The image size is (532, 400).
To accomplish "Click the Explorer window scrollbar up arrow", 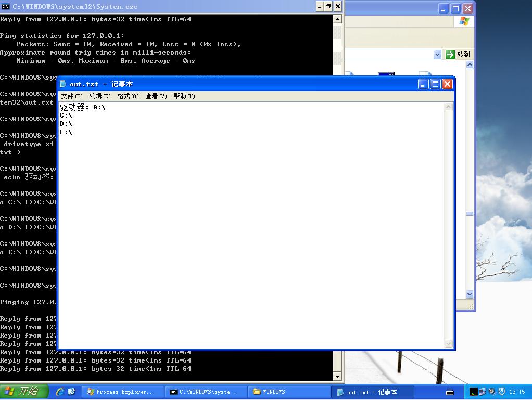I will click(x=470, y=65).
